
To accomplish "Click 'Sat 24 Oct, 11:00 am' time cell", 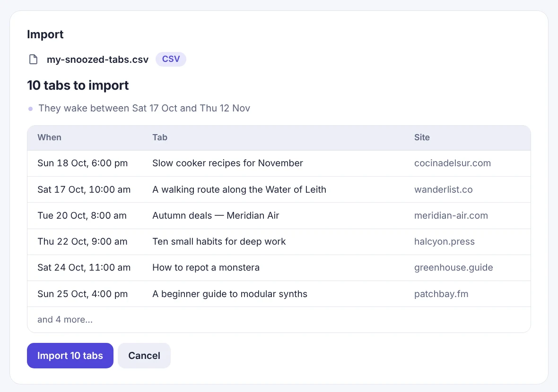I will (x=84, y=268).
